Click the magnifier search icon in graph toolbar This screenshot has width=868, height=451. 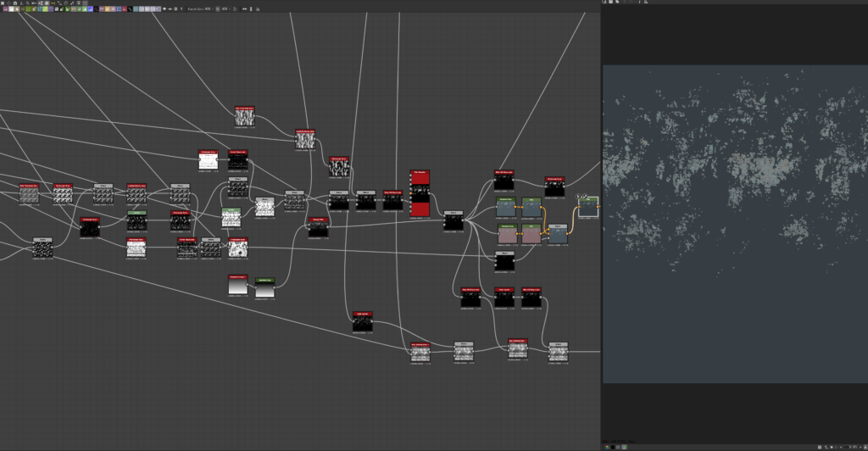(27, 3)
